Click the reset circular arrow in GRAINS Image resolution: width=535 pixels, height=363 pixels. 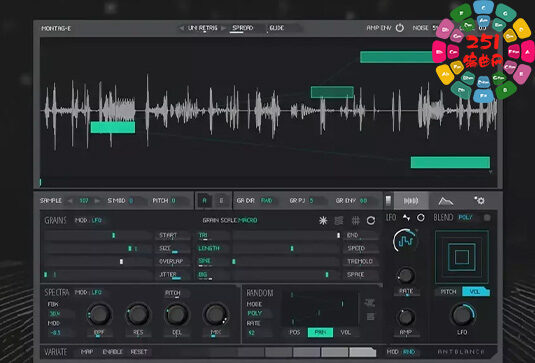pyautogui.click(x=371, y=220)
